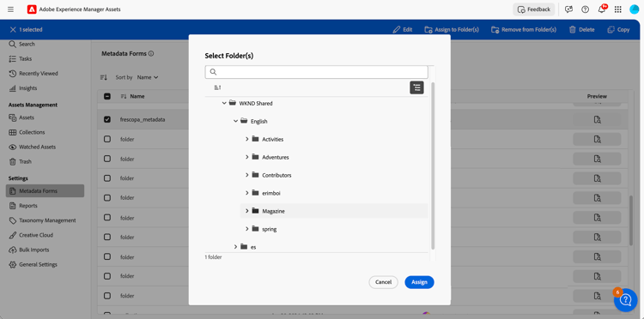Viewport: 644px width, 319px height.
Task: Preview the frescopa_metadata form
Action: coord(597,120)
